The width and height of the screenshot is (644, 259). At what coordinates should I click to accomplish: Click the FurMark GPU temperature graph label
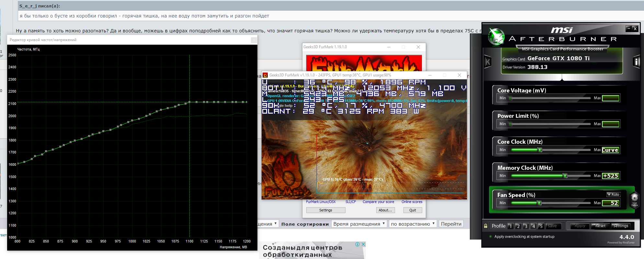(353, 179)
